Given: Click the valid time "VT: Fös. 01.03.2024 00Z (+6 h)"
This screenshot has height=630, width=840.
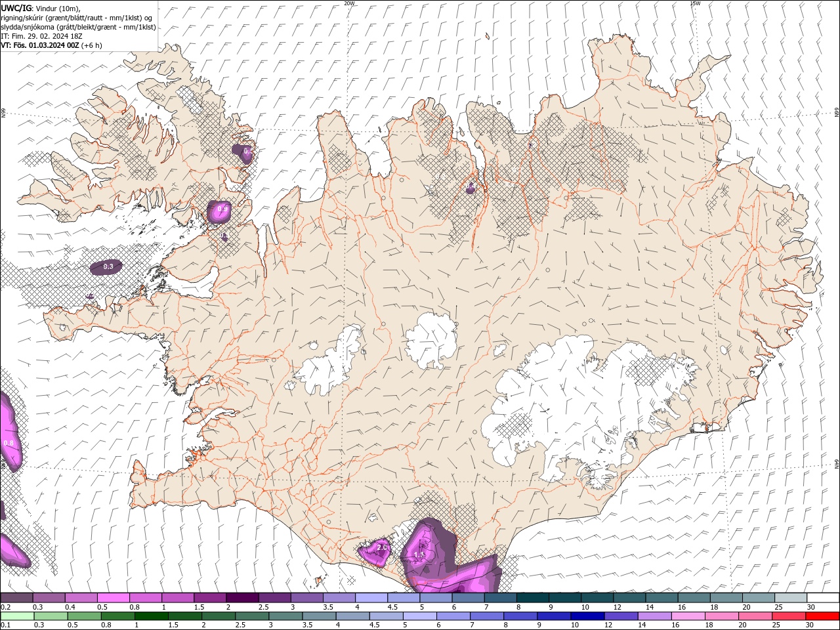Looking at the screenshot, I should pos(51,45).
